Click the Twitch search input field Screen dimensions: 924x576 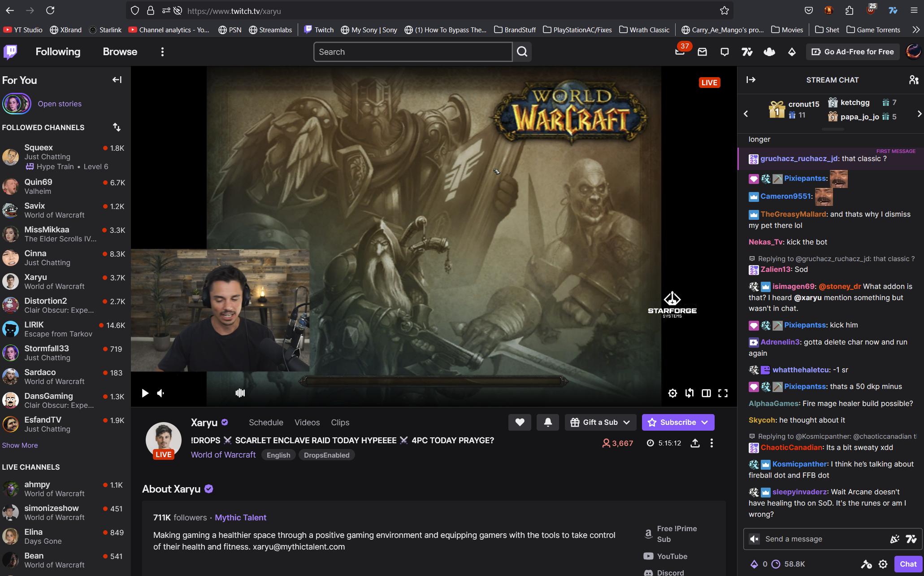click(x=412, y=52)
